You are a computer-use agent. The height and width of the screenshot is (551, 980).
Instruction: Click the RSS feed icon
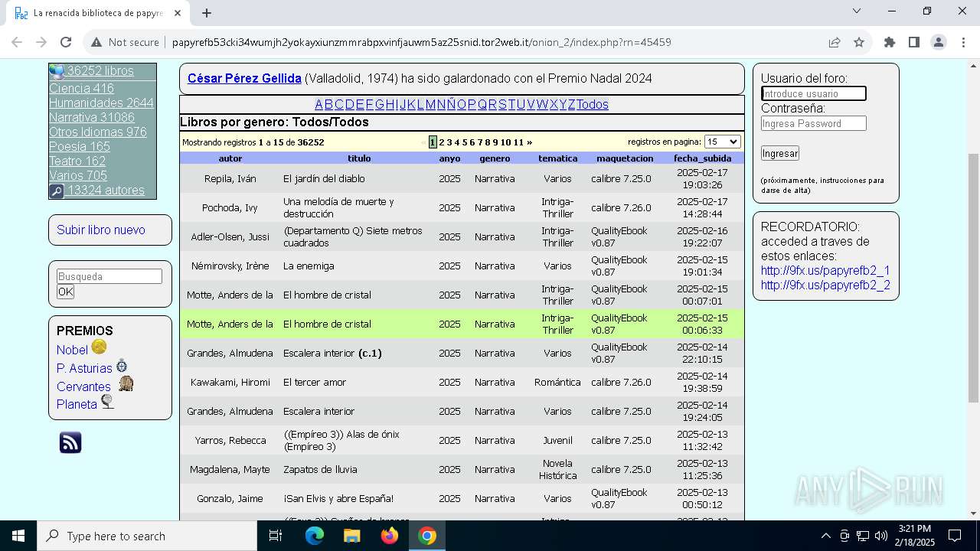pyautogui.click(x=70, y=442)
